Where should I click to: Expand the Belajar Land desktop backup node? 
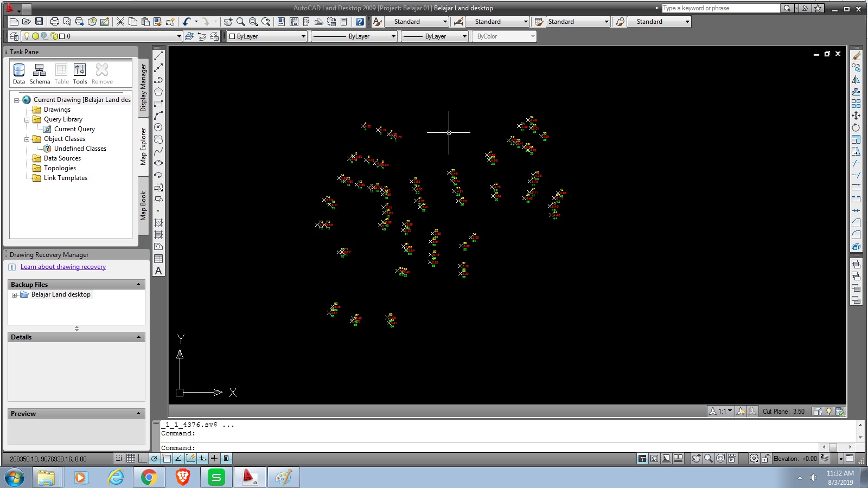14,295
